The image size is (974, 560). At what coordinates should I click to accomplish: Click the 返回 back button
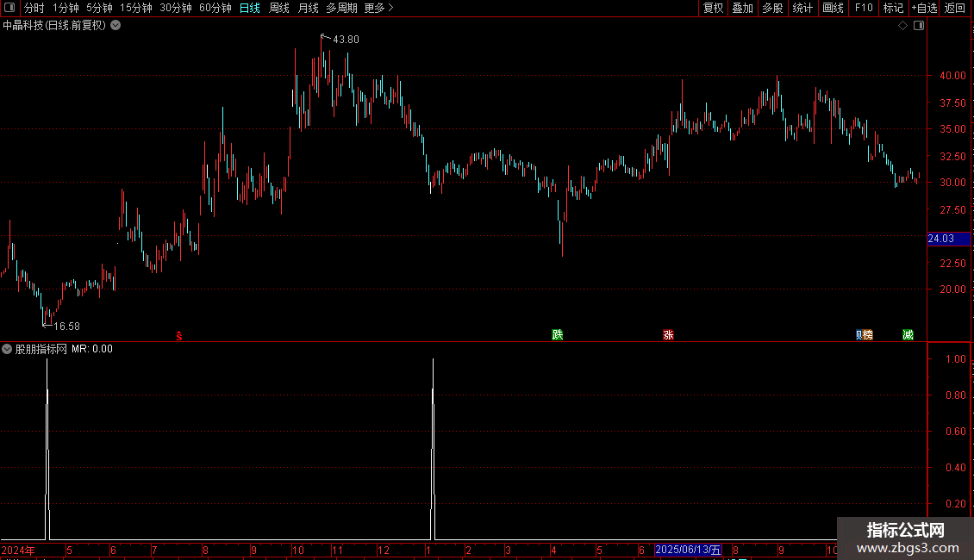[955, 8]
